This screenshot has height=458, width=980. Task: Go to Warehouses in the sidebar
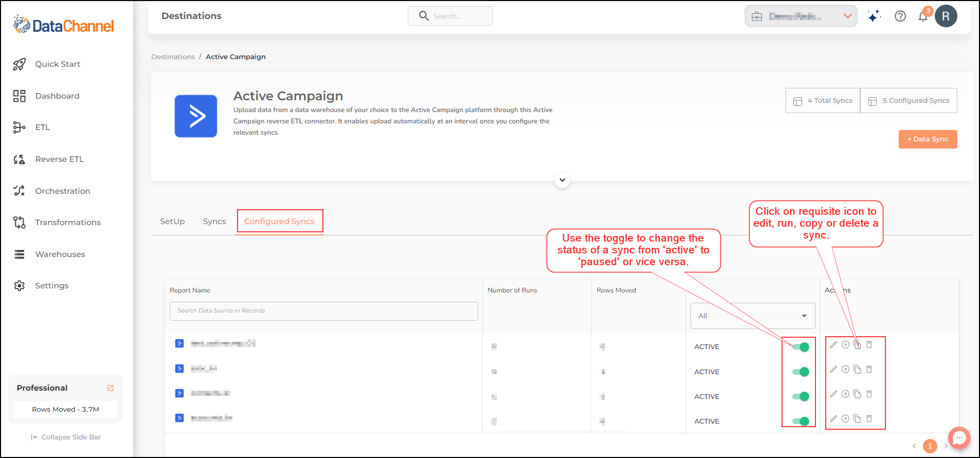[x=60, y=254]
